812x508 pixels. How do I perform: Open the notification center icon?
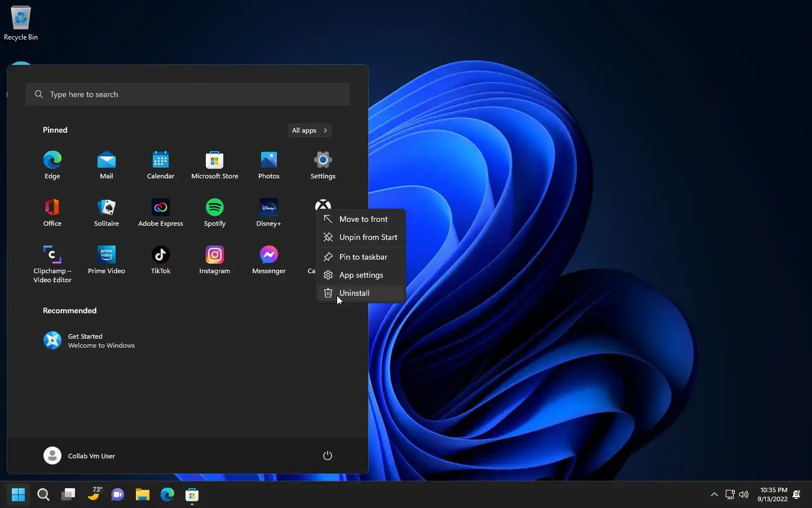click(x=797, y=495)
